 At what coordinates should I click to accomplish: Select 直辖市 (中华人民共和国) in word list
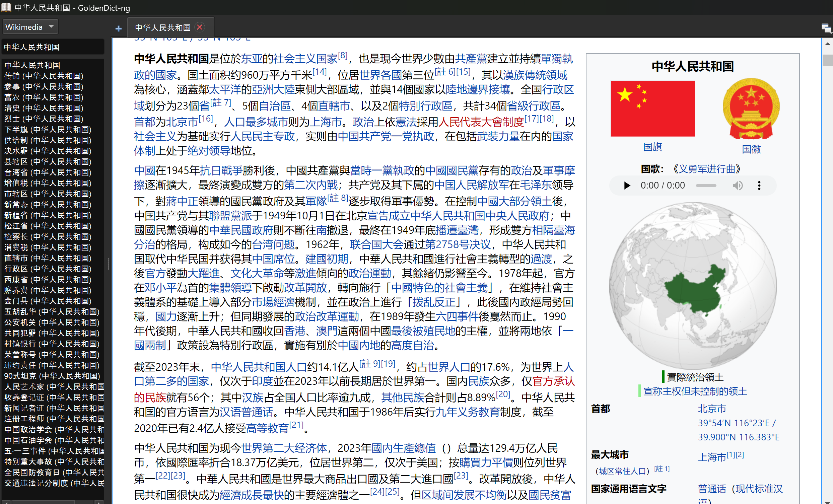[x=48, y=258]
